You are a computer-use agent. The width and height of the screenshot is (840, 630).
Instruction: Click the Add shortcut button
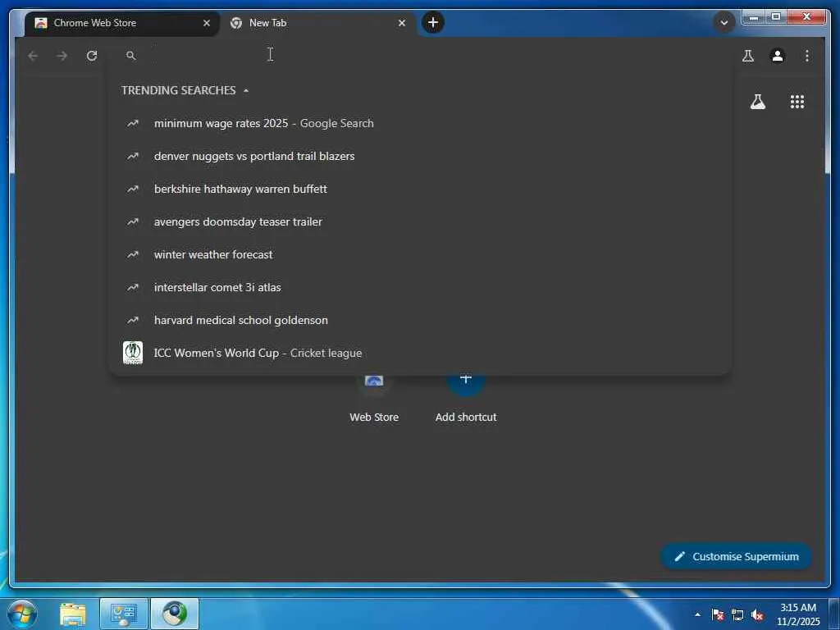[x=466, y=399]
